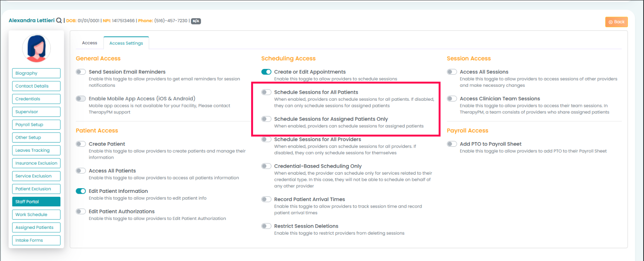Select the Access Settings tab
This screenshot has width=644, height=261.
126,43
